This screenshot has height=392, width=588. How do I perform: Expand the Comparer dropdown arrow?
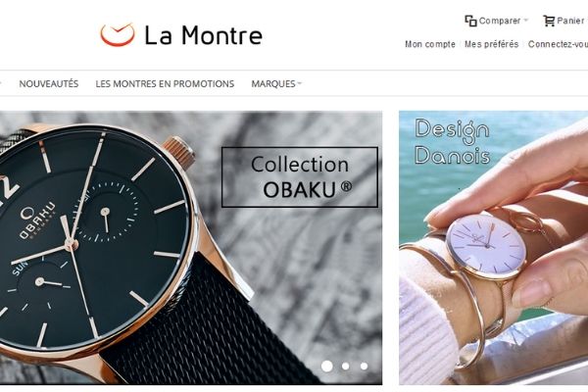coord(525,21)
